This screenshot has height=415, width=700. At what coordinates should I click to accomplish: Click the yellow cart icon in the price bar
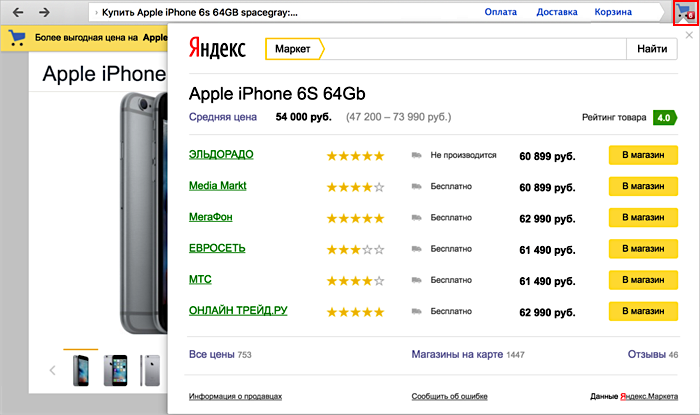pyautogui.click(x=17, y=38)
